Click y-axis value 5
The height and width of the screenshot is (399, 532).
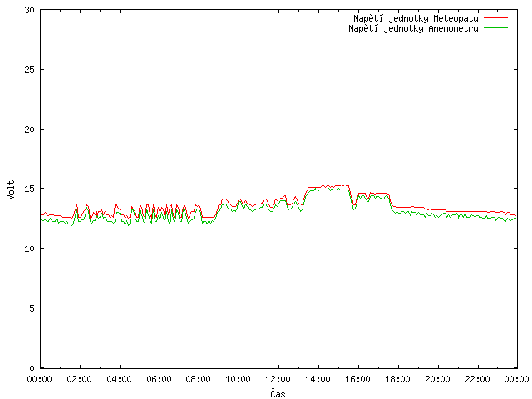click(32, 308)
